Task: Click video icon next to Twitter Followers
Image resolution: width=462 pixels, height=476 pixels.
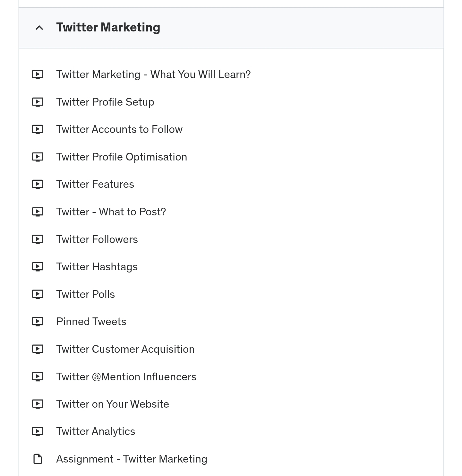Action: pyautogui.click(x=38, y=239)
